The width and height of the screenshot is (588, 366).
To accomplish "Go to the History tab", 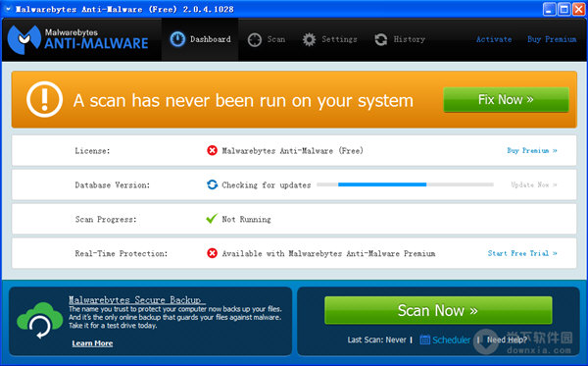I will pyautogui.click(x=400, y=39).
